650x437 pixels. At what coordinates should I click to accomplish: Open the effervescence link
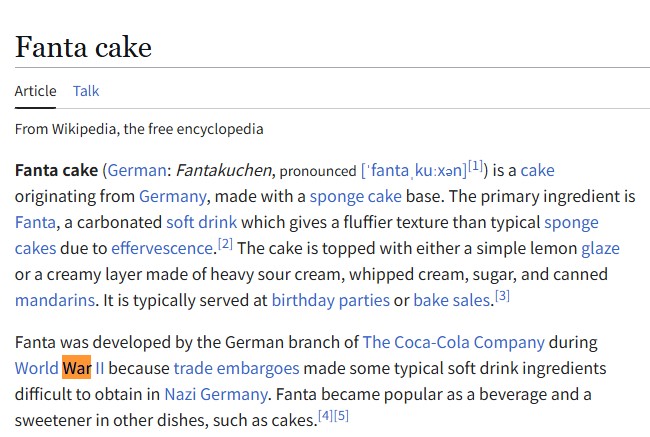[162, 249]
